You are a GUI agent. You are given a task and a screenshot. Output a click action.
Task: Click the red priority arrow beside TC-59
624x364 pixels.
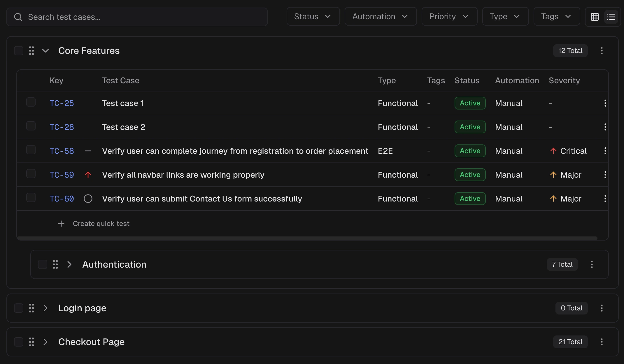88,174
